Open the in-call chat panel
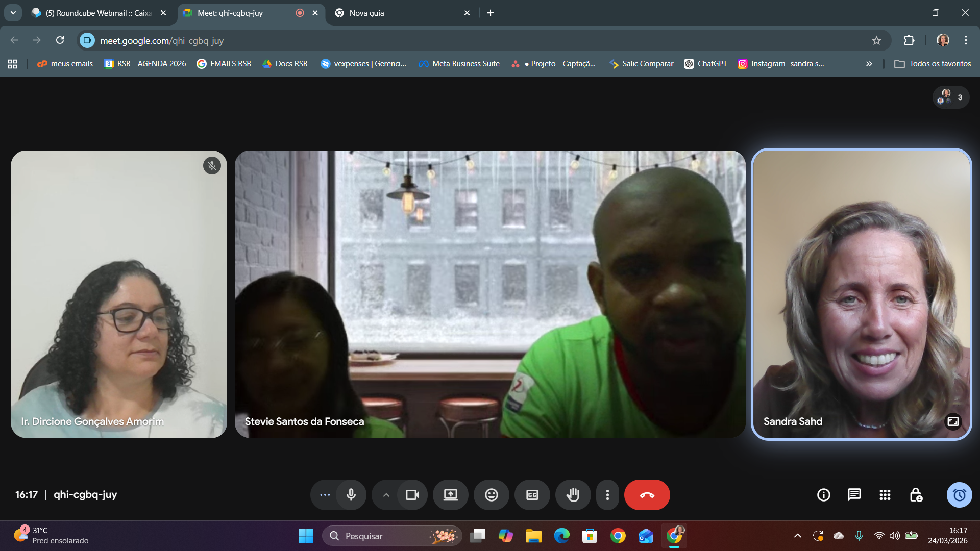 [x=854, y=495]
